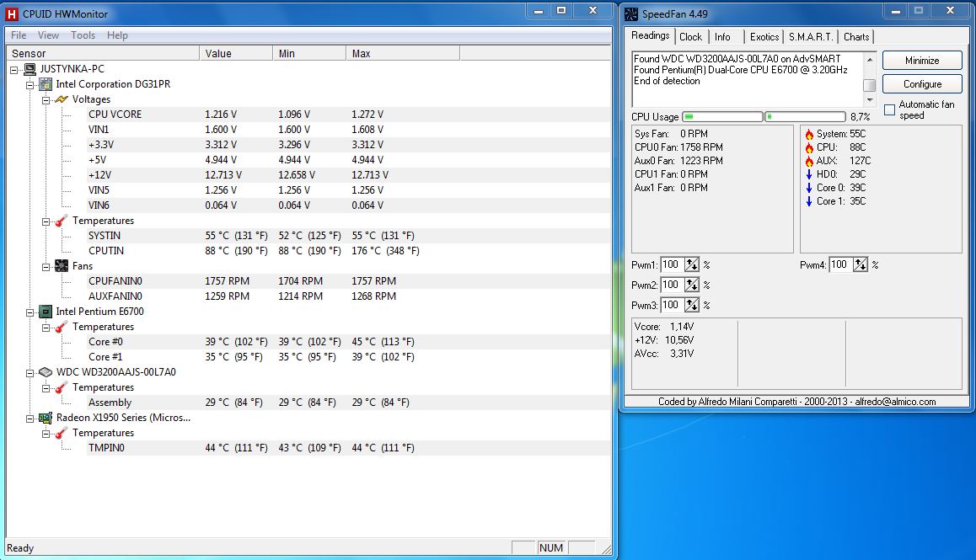Click the Voltages lightning icon
This screenshot has width=976, height=560.
click(61, 99)
